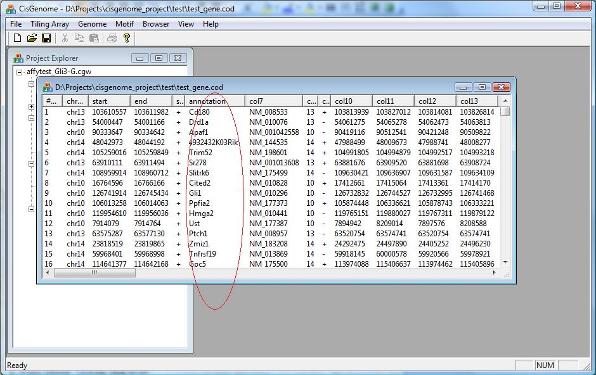Click the Cut scissors toolbar icon
This screenshot has width=596, height=375.
click(65, 38)
